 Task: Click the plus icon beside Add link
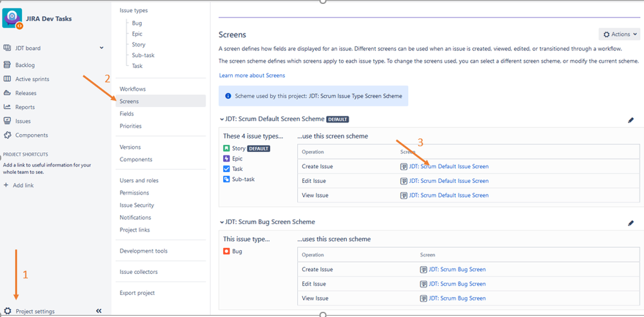6,185
